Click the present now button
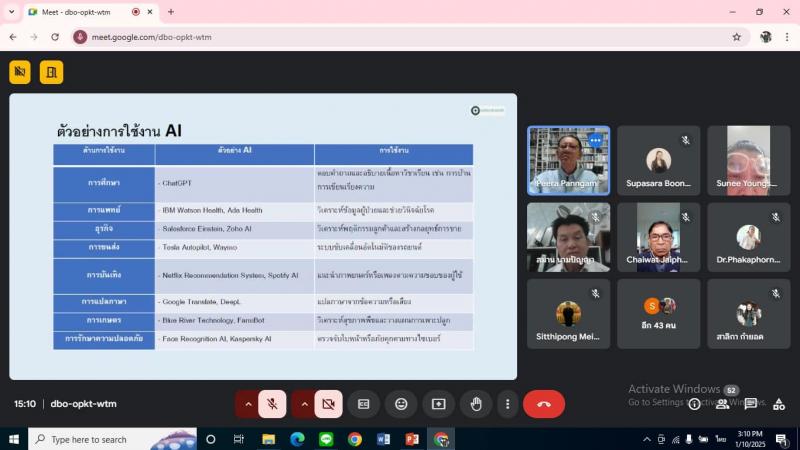The image size is (800, 450). click(x=438, y=404)
